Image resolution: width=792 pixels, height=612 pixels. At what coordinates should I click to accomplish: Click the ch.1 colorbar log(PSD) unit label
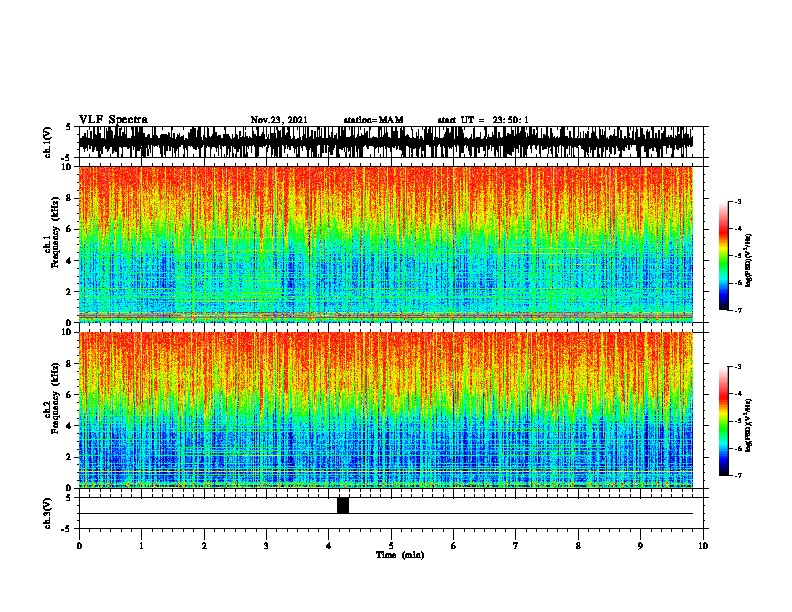click(x=748, y=260)
